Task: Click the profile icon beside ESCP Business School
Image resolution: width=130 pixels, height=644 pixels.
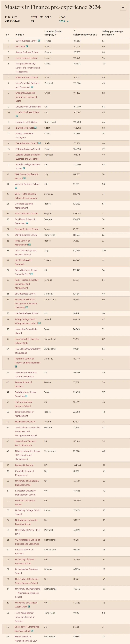Action: [39, 41]
